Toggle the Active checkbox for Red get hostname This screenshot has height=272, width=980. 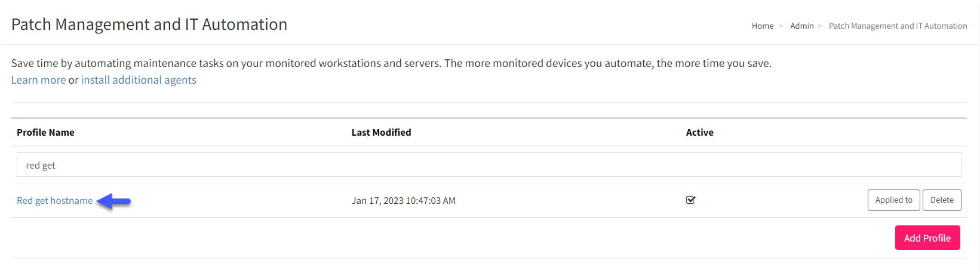pos(690,200)
